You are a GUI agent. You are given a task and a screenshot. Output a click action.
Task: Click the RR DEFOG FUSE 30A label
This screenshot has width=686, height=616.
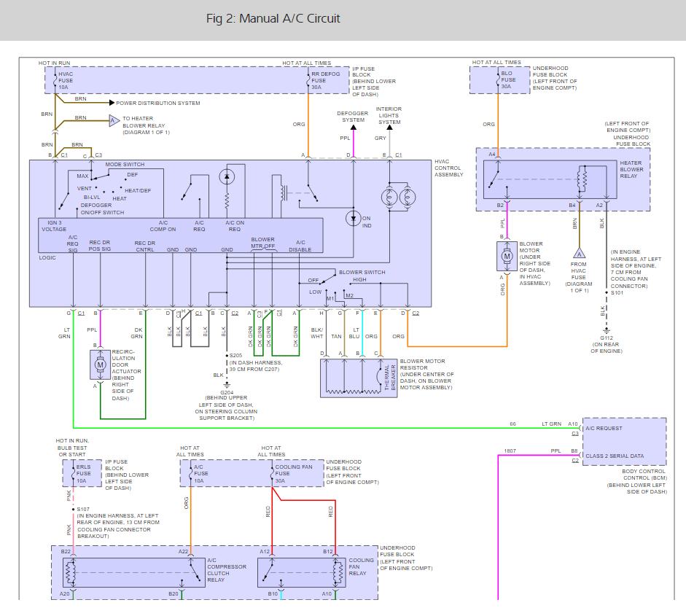coord(325,80)
